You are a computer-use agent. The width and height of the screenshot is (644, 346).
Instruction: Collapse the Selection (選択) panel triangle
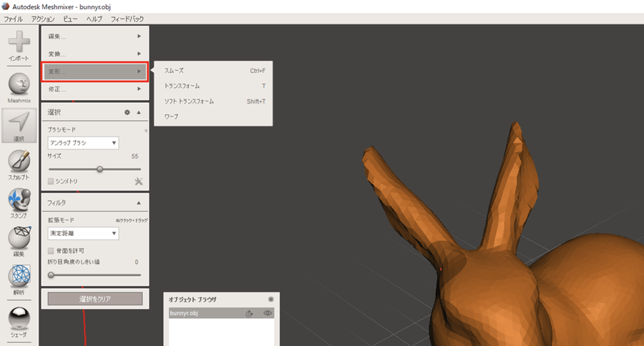[139, 112]
